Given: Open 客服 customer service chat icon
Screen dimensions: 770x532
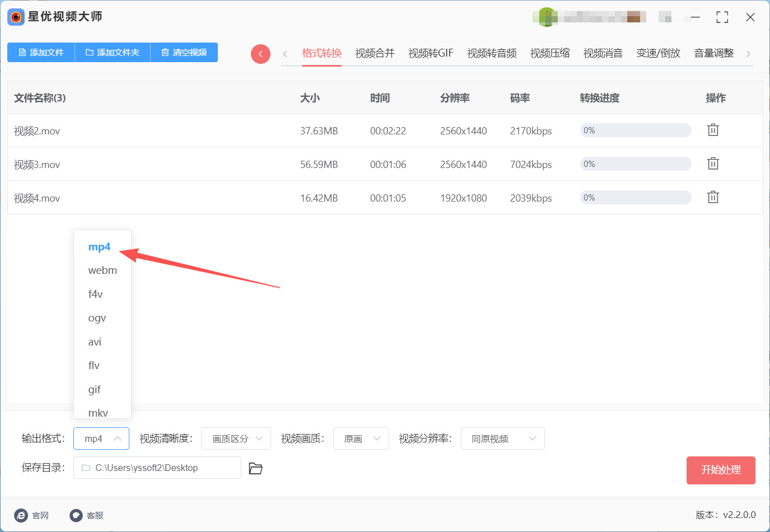Looking at the screenshot, I should [x=76, y=515].
